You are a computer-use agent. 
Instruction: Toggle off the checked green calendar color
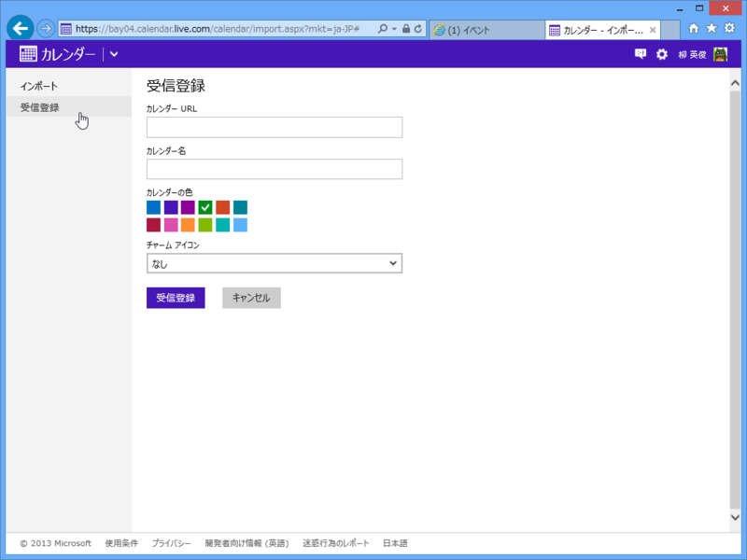pos(205,207)
